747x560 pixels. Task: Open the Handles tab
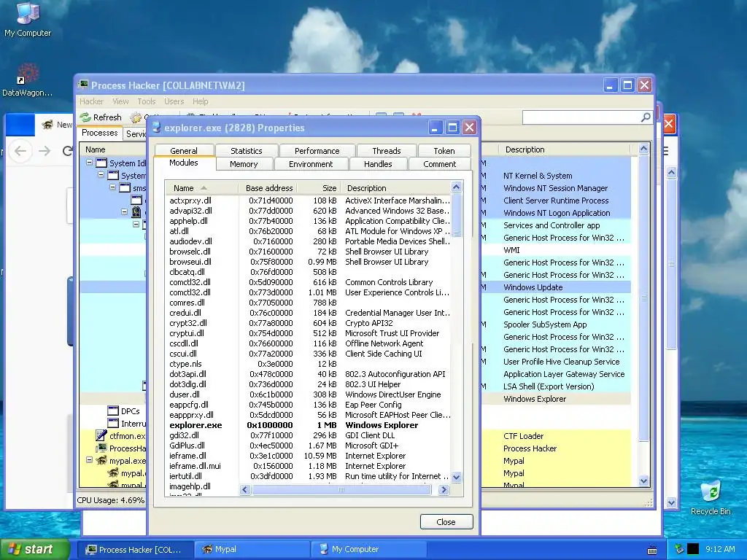coord(378,164)
